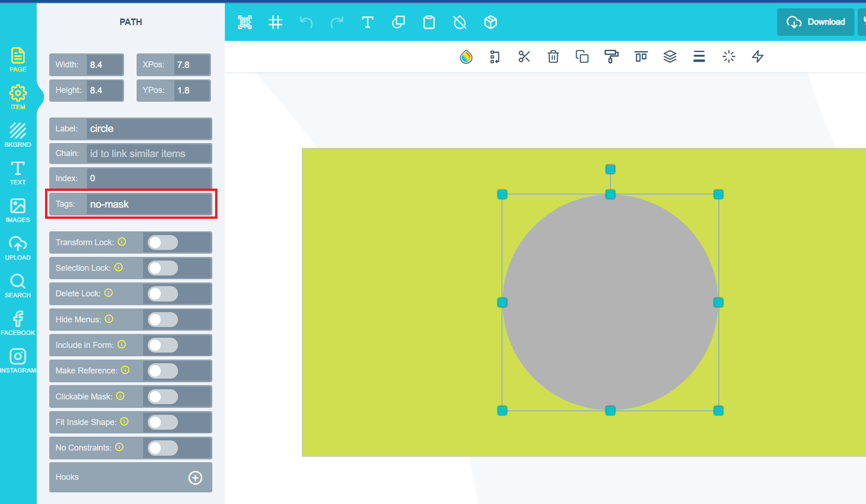Undo the last action
Image resolution: width=866 pixels, height=504 pixels.
pos(306,22)
